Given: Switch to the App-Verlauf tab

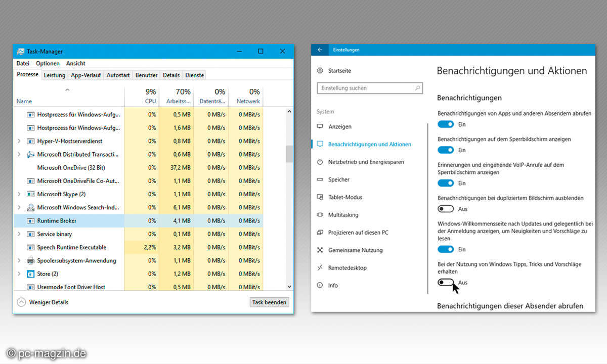Looking at the screenshot, I should [x=86, y=75].
